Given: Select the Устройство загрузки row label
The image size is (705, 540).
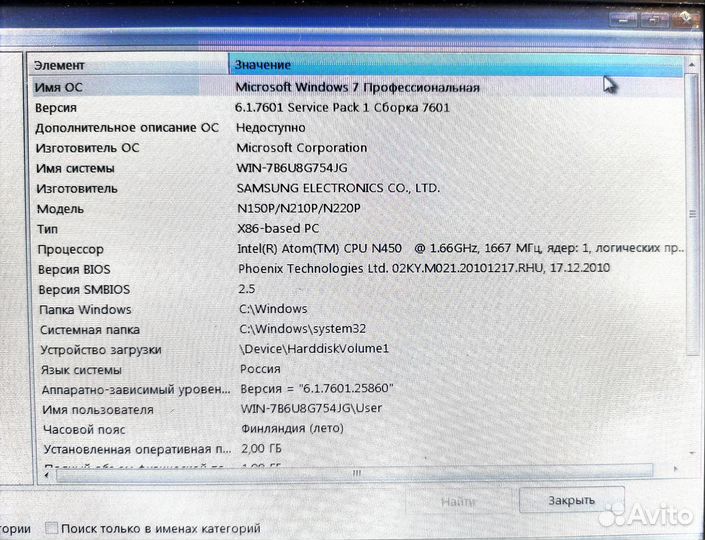Looking at the screenshot, I should click(101, 350).
